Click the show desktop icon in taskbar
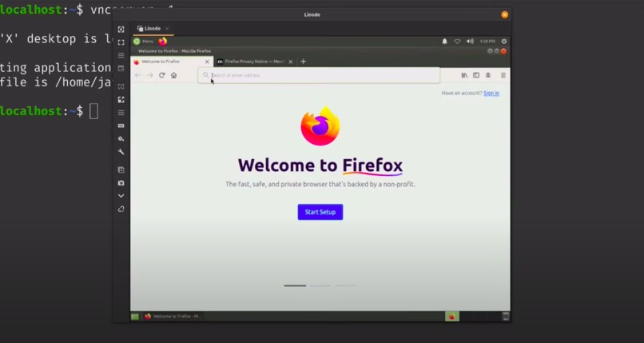This screenshot has width=644, height=343. (x=135, y=317)
